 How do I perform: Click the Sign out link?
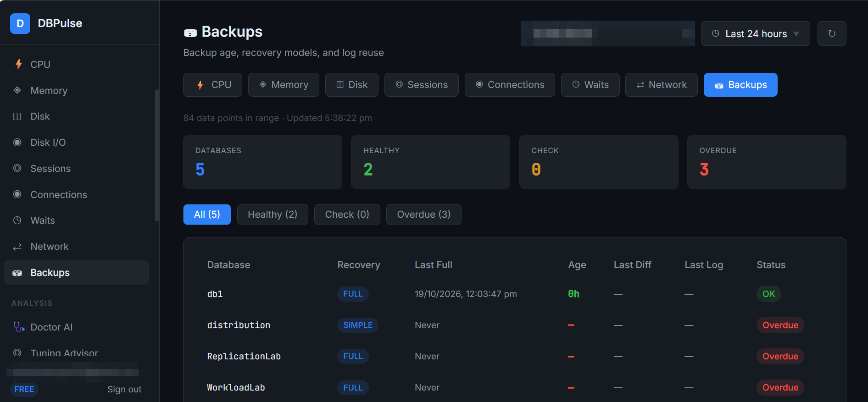124,389
